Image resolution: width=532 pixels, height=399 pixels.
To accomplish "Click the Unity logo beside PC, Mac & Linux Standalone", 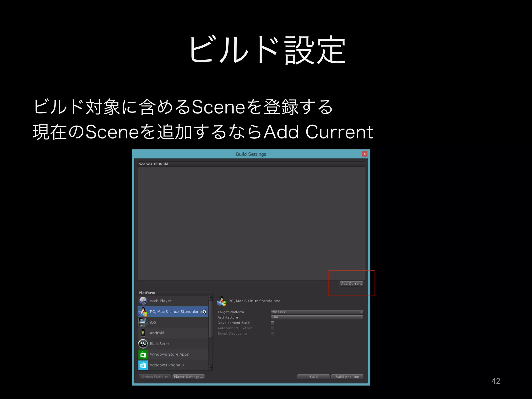I will pos(204,312).
